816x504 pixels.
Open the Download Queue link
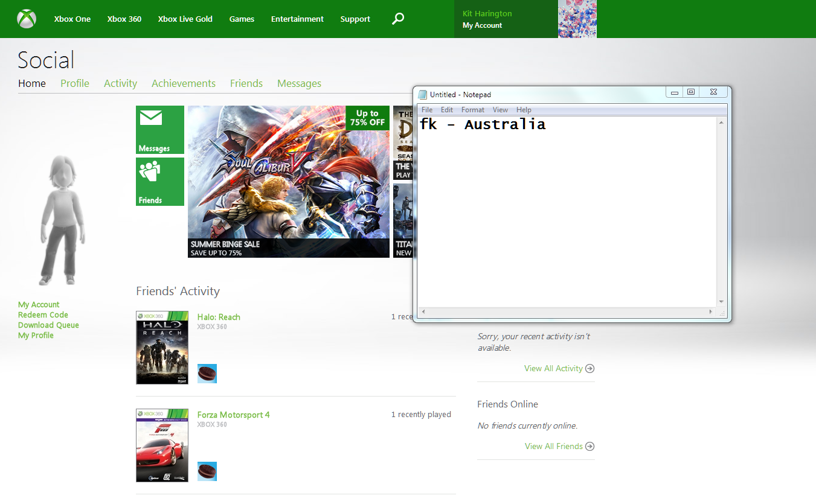coord(48,325)
